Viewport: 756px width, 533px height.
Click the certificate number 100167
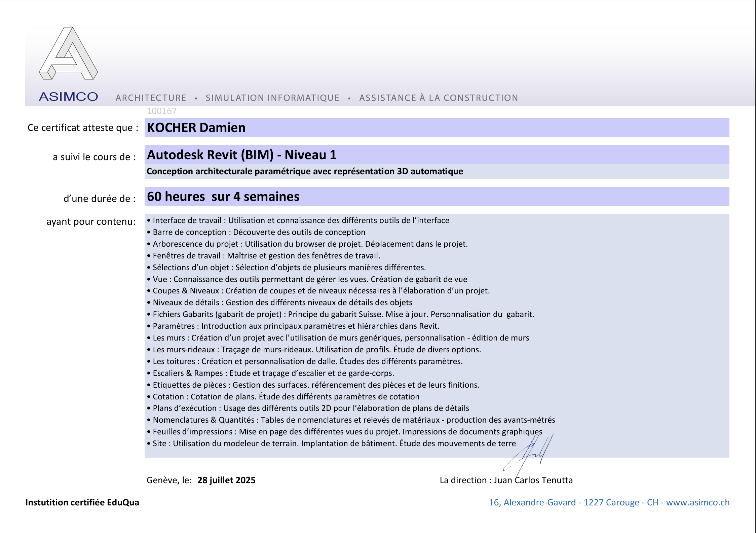pyautogui.click(x=163, y=110)
